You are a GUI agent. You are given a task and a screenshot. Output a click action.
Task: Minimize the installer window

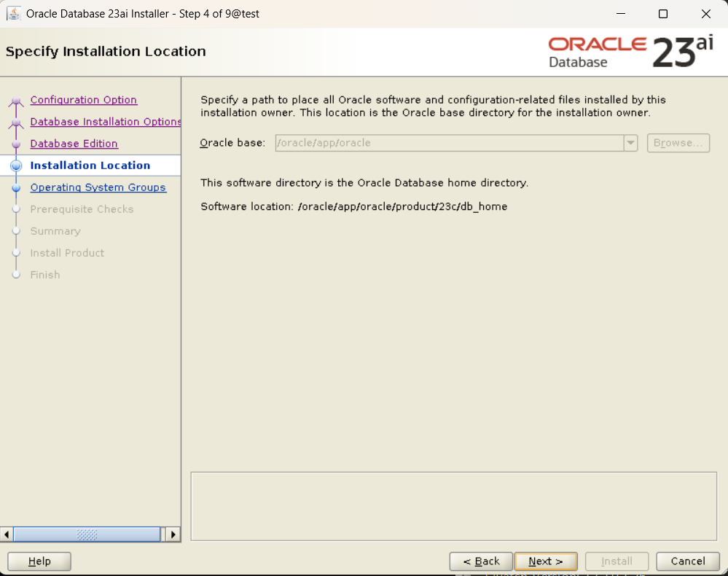[x=621, y=14]
